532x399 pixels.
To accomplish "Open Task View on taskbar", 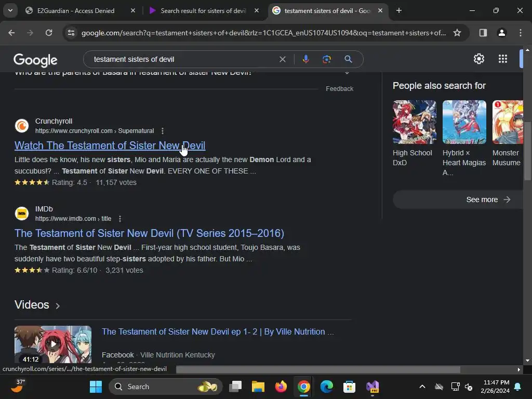I will tap(235, 387).
